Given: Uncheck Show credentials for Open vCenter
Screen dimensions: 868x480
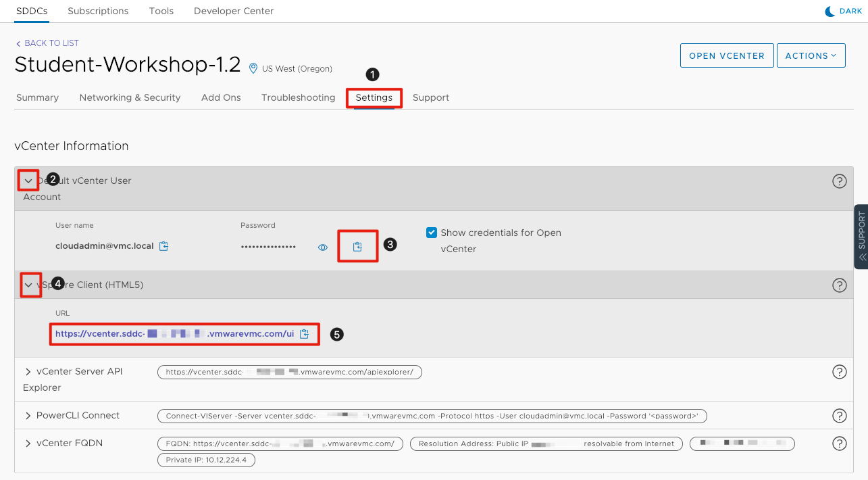Looking at the screenshot, I should pyautogui.click(x=432, y=233).
